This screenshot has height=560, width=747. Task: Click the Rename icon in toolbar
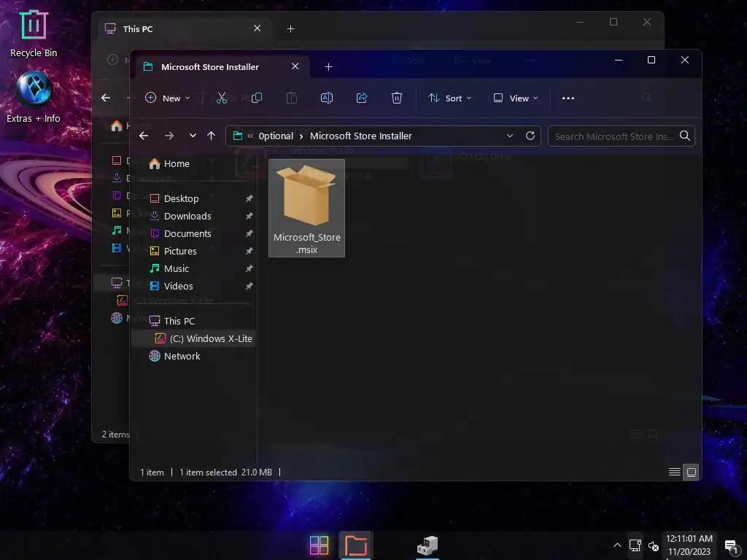click(x=327, y=98)
